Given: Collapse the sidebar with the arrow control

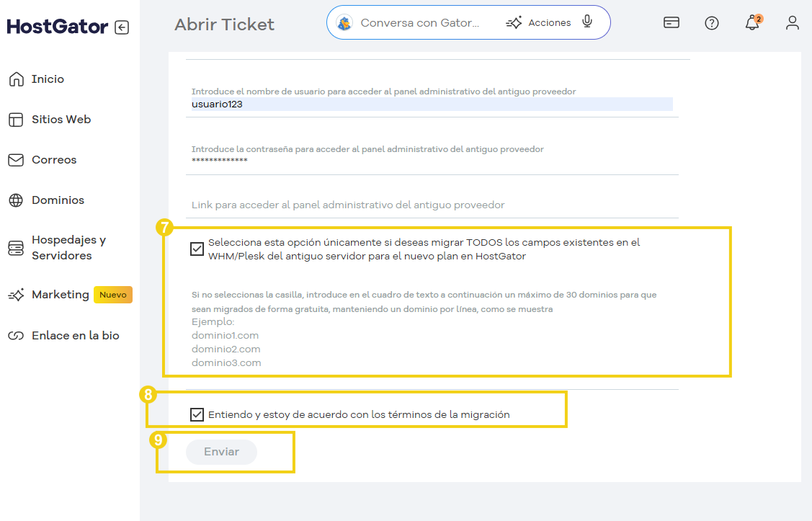Looking at the screenshot, I should pyautogui.click(x=123, y=26).
